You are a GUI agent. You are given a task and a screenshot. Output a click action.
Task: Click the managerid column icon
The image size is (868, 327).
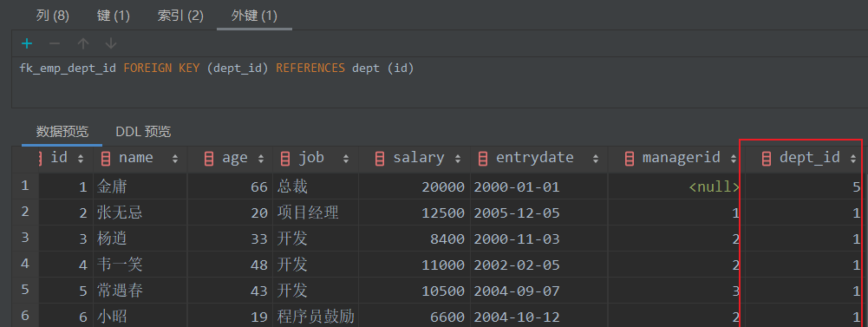tap(630, 159)
